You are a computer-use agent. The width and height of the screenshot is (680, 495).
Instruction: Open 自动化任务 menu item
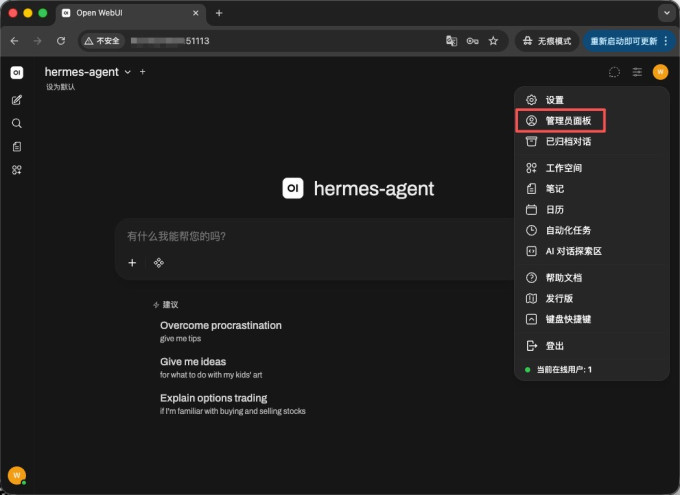[592, 230]
